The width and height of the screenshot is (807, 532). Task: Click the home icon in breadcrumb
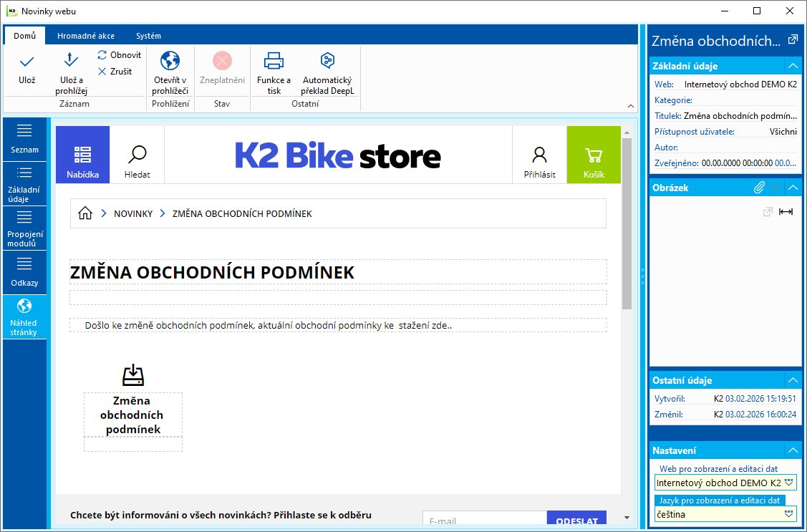[85, 213]
